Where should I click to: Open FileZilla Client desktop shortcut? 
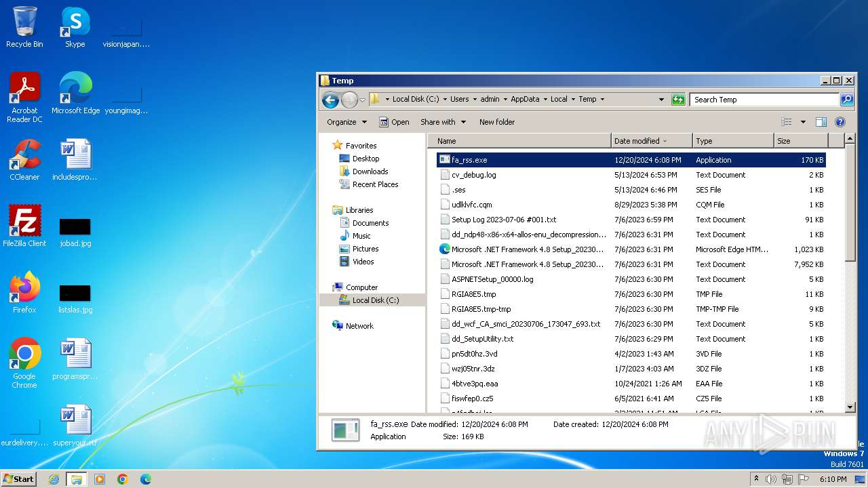24,226
